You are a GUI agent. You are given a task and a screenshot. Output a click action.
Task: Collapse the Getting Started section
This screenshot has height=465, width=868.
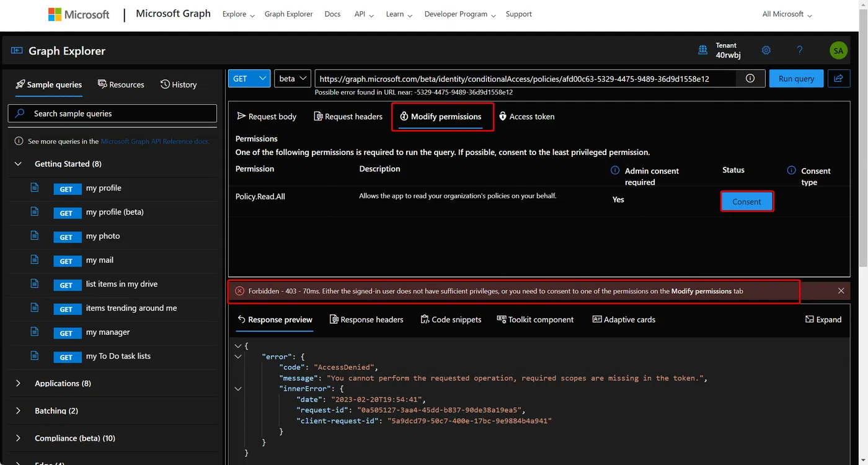pos(19,164)
